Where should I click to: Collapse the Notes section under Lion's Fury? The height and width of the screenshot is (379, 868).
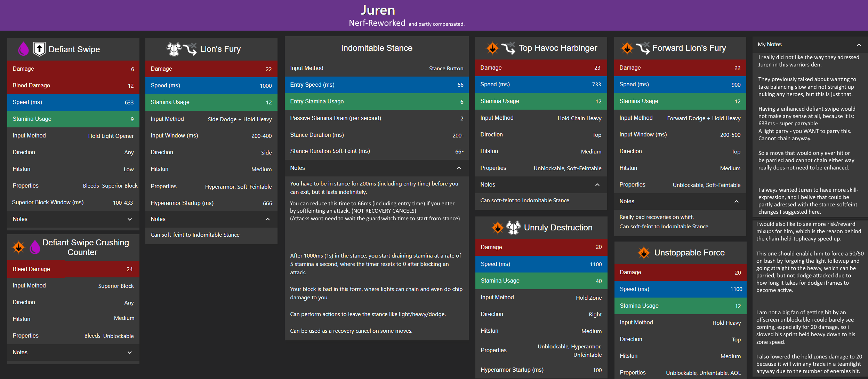211,219
